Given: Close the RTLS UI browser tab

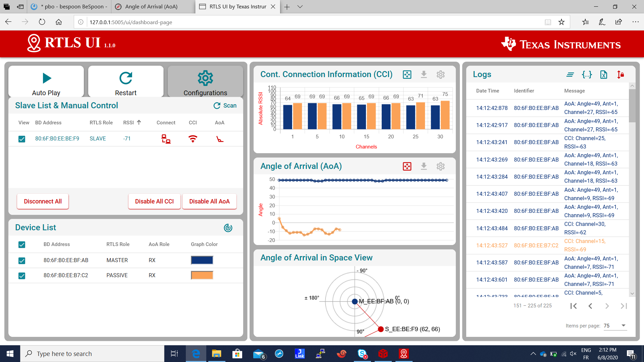Looking at the screenshot, I should click(x=273, y=7).
